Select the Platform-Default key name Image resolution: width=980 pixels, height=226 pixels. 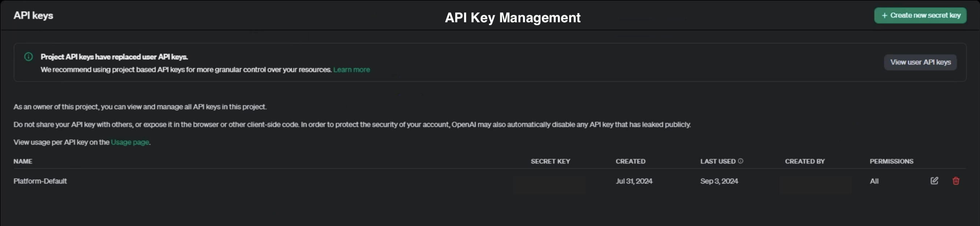click(x=40, y=181)
